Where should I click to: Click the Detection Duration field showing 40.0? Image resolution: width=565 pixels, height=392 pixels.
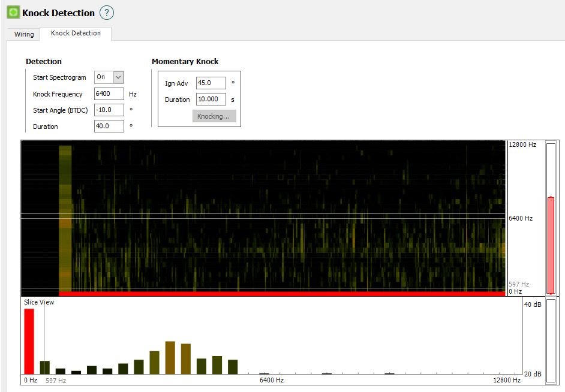pos(109,126)
